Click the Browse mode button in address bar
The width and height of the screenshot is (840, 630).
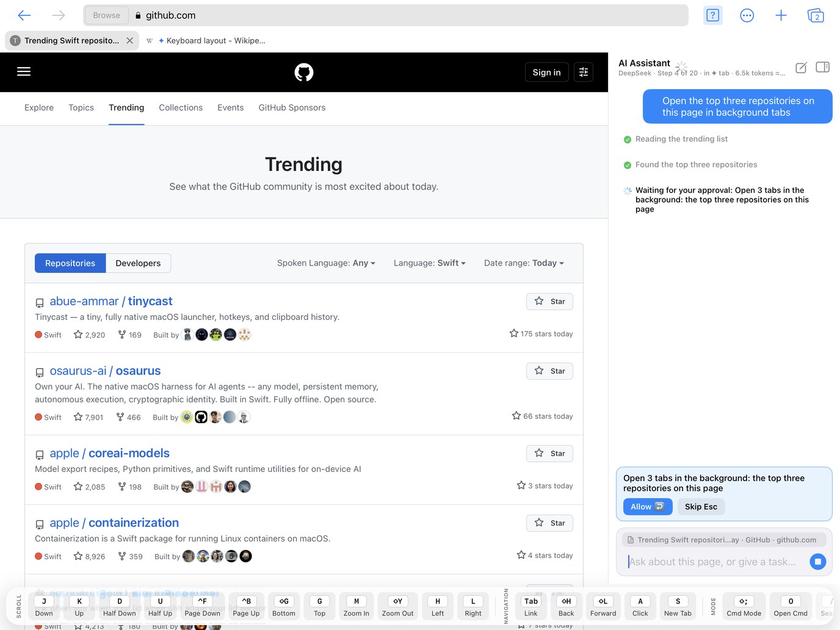(x=107, y=15)
